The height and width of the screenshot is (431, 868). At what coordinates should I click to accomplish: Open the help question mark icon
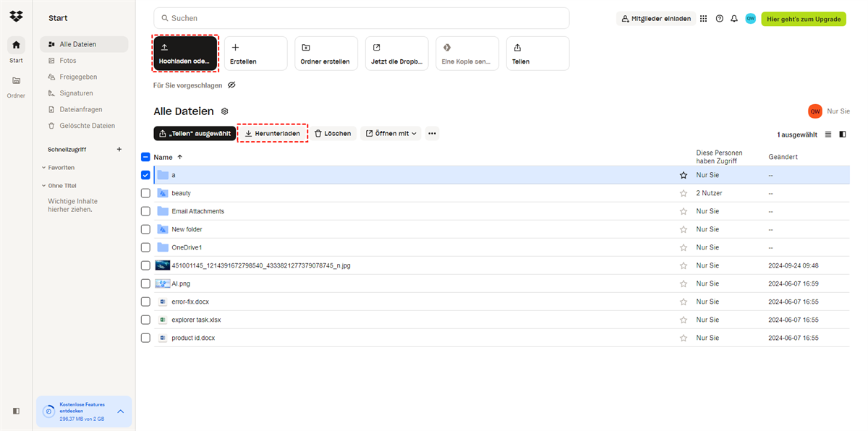click(x=719, y=18)
